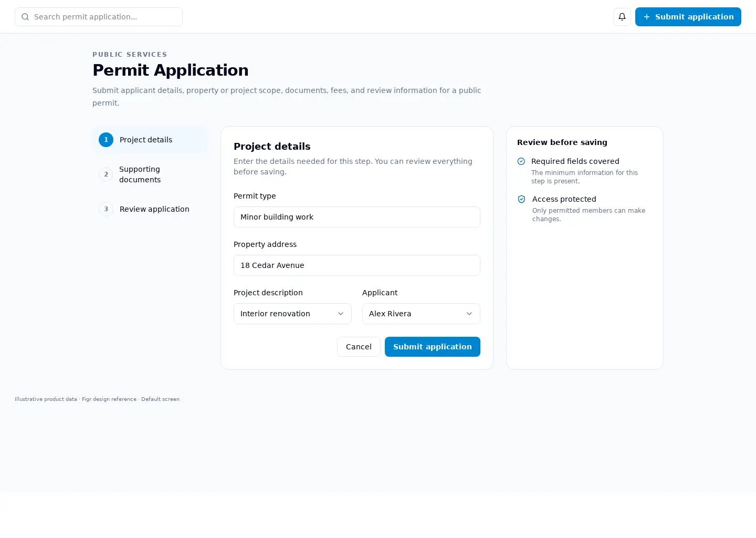This screenshot has height=538, width=756.
Task: Click step 1 circle for Project details
Action: [106, 140]
